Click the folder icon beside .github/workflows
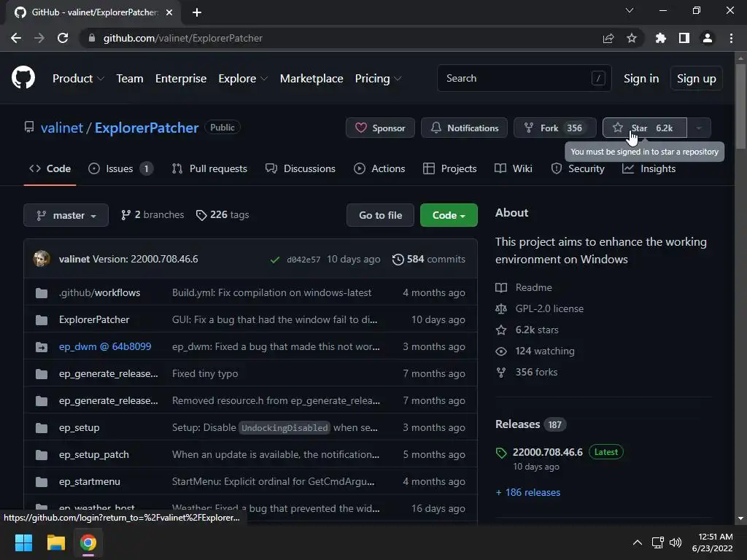747x560 pixels. coord(42,293)
